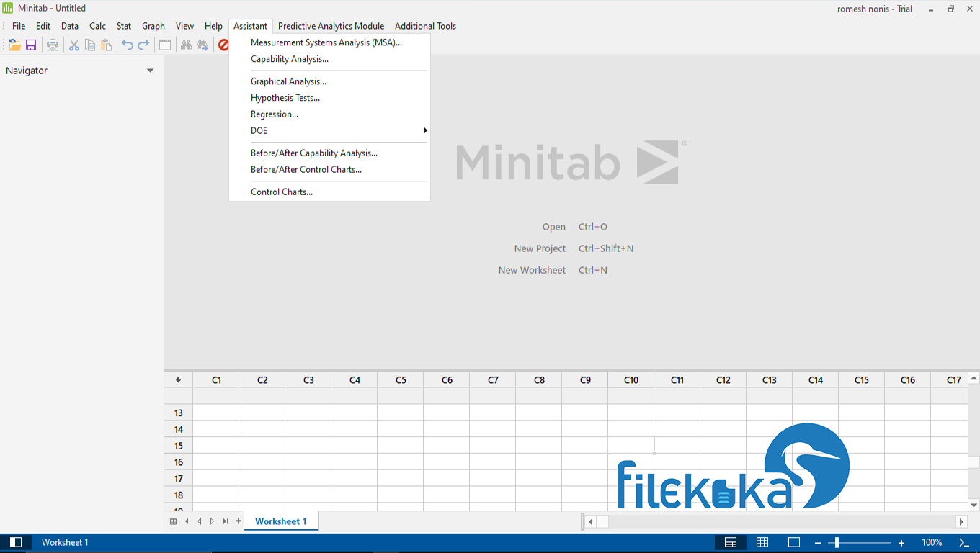
Task: Open the Calc menu
Action: 98,26
